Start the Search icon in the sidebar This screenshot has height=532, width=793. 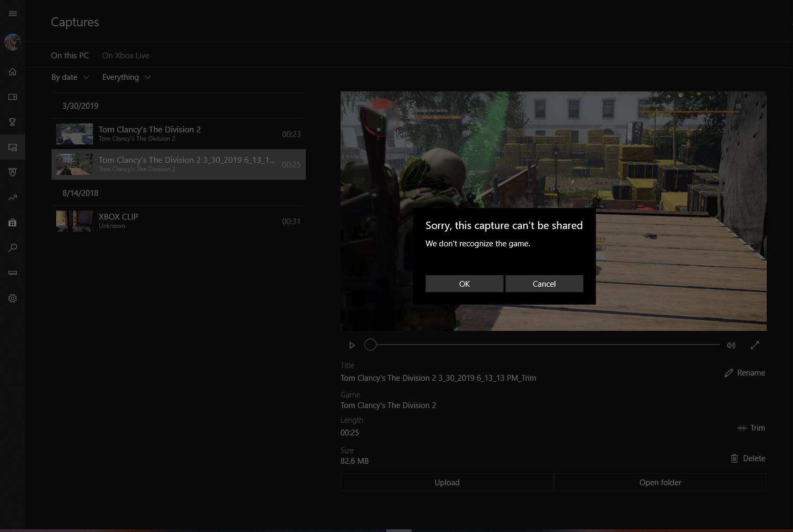pyautogui.click(x=13, y=247)
